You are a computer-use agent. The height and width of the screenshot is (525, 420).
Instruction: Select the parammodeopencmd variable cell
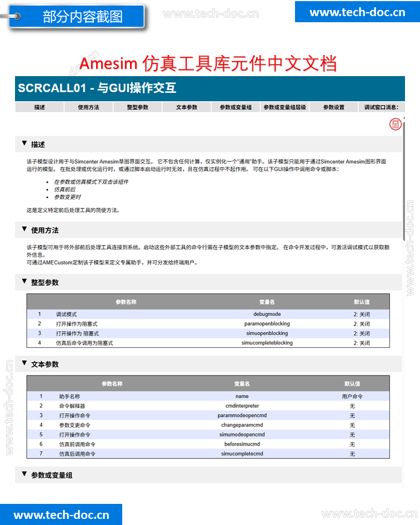click(x=242, y=416)
